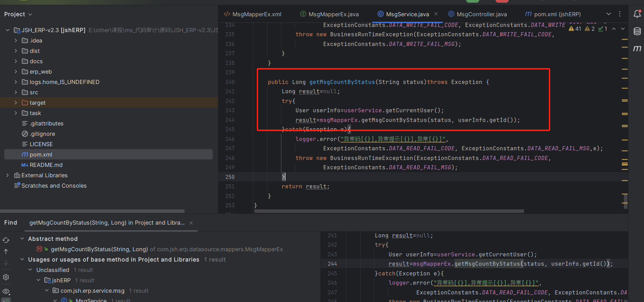Collapse the Abstract method group
Screen dimensions: 644x302
(22, 239)
